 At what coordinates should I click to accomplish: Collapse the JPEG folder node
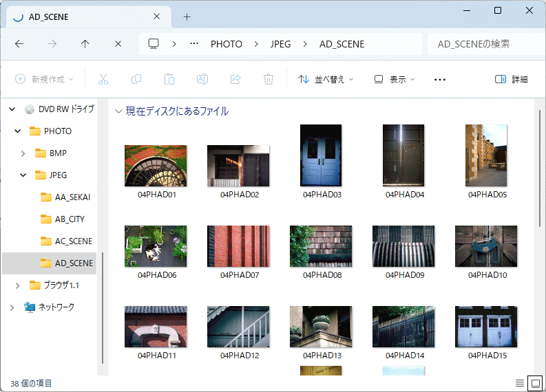[x=23, y=175]
